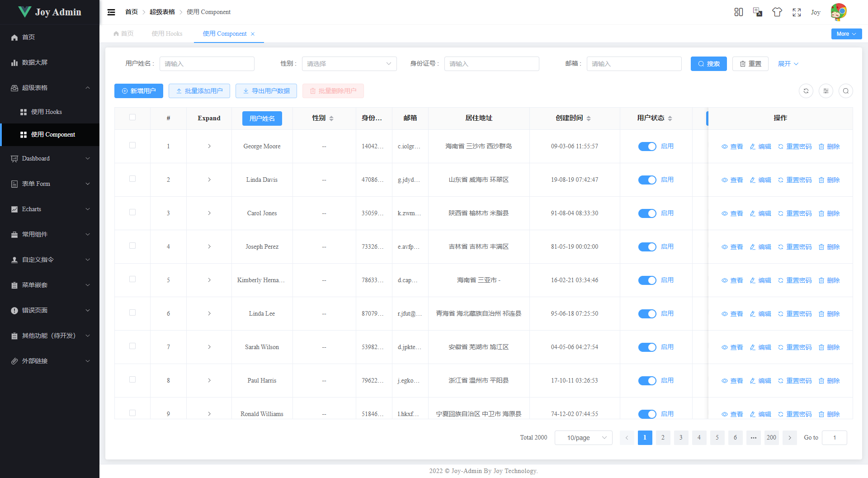Switch to the 使用 Hooks tab
The width and height of the screenshot is (868, 478).
coord(167,33)
